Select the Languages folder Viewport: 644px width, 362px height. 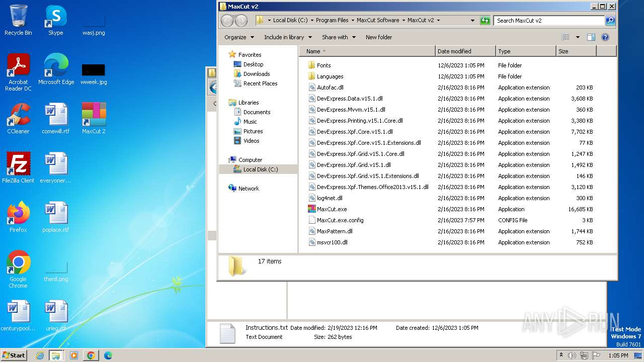pyautogui.click(x=330, y=76)
